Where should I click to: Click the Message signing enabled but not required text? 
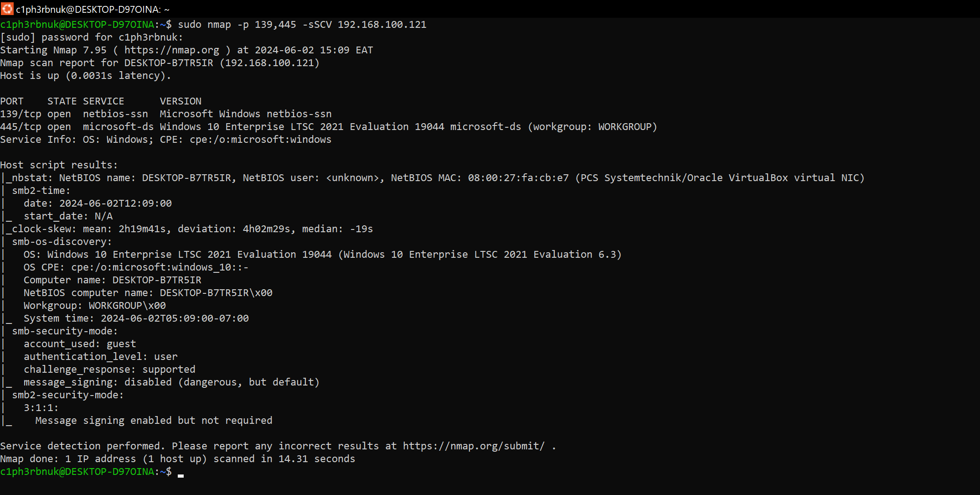(154, 421)
